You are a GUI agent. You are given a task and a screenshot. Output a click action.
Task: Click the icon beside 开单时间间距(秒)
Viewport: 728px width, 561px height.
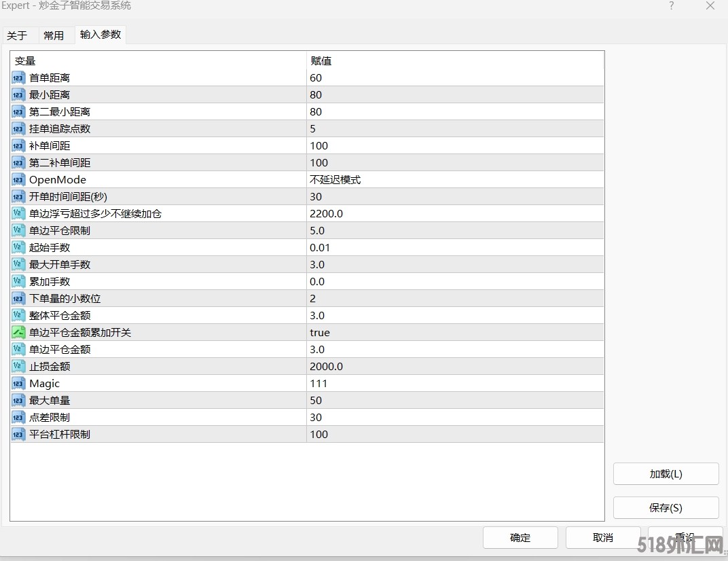pos(18,197)
